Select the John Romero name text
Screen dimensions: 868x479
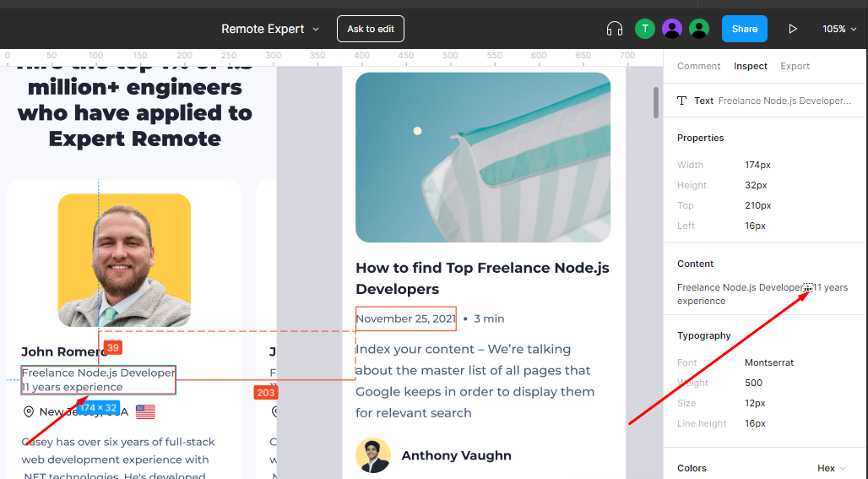64,351
